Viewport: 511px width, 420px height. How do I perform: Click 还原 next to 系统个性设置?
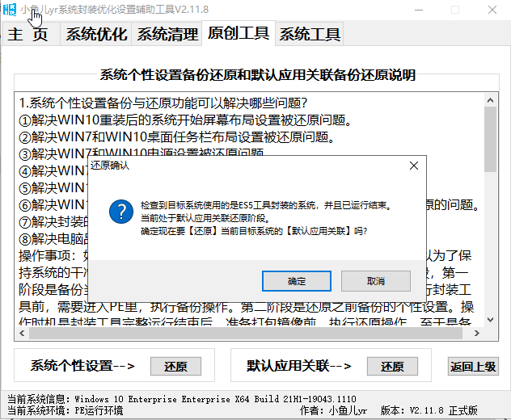175,366
